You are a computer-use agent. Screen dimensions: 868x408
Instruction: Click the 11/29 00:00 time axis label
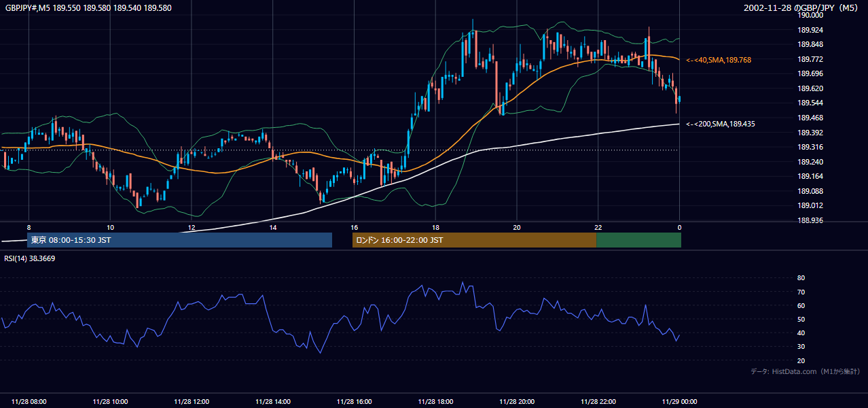tap(679, 402)
